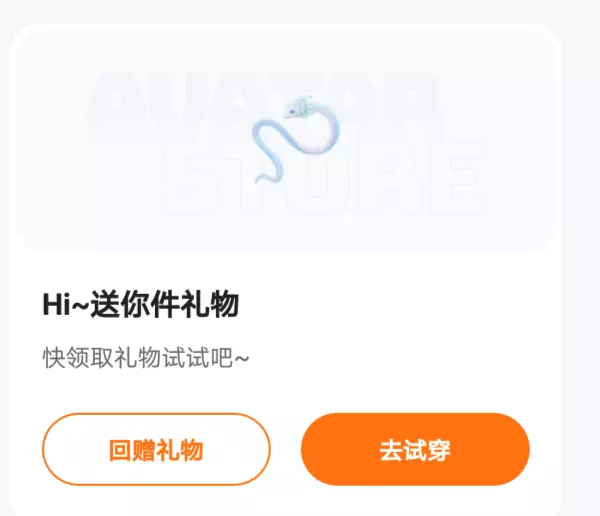The height and width of the screenshot is (516, 600).
Task: Select the faded AVATAR watermark text
Action: (x=264, y=103)
